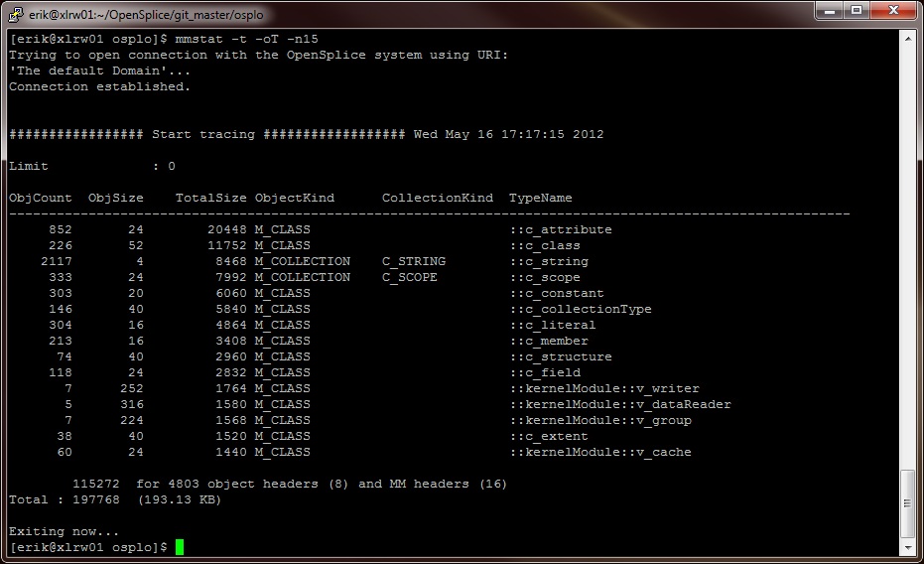Click the '::c_attribute' type name
The height and width of the screenshot is (564, 924).
(561, 229)
